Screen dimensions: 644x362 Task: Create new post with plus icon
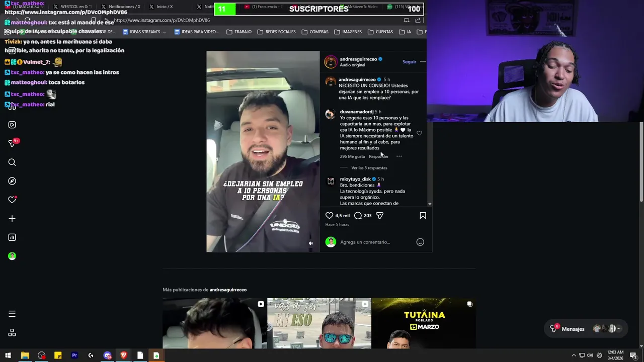point(12,219)
